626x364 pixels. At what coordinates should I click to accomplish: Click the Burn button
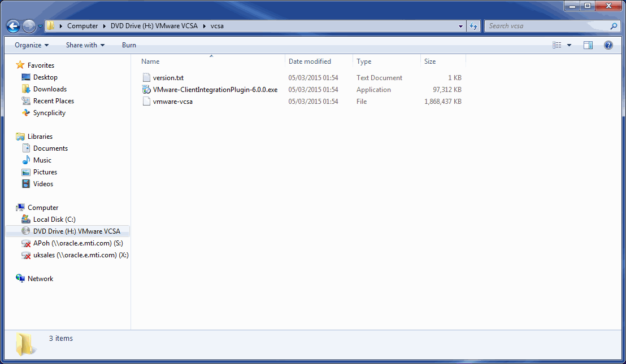129,45
